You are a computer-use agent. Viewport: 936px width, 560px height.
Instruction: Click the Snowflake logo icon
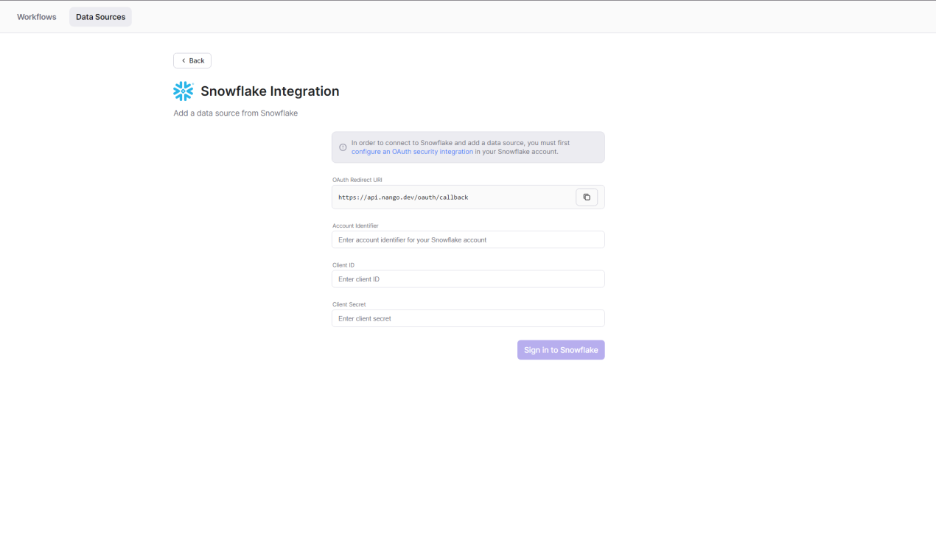point(184,91)
